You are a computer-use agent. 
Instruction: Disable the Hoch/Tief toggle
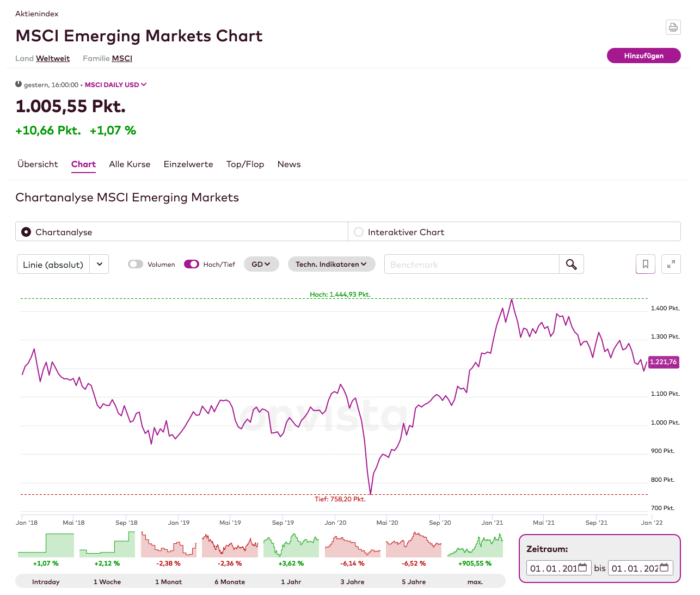[x=192, y=264]
